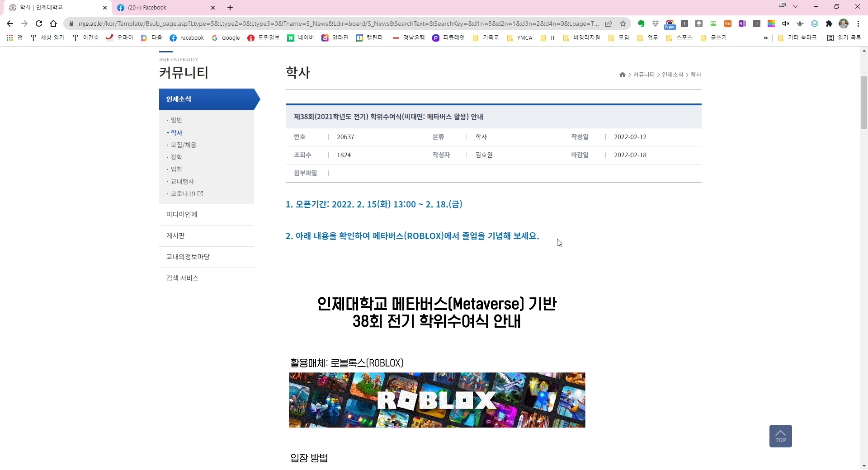Open the 오마이 bookmark
The width and height of the screenshot is (868, 470).
(x=119, y=38)
